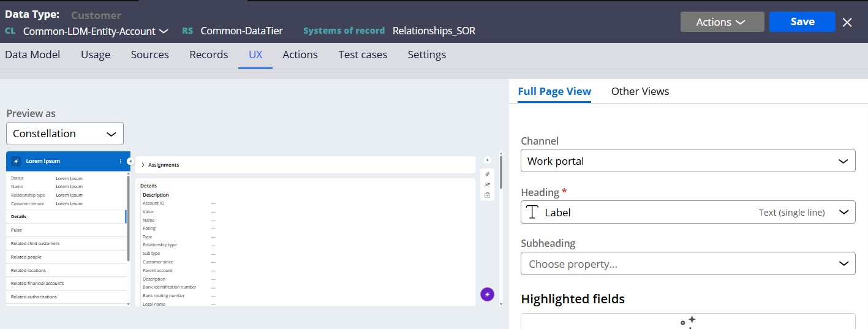
Task: Click the followers people icon in preview
Action: pos(487,184)
